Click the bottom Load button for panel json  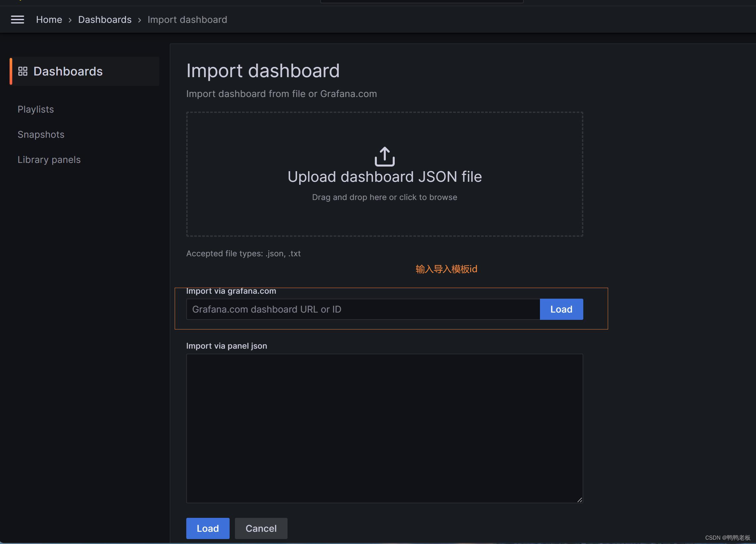point(208,528)
